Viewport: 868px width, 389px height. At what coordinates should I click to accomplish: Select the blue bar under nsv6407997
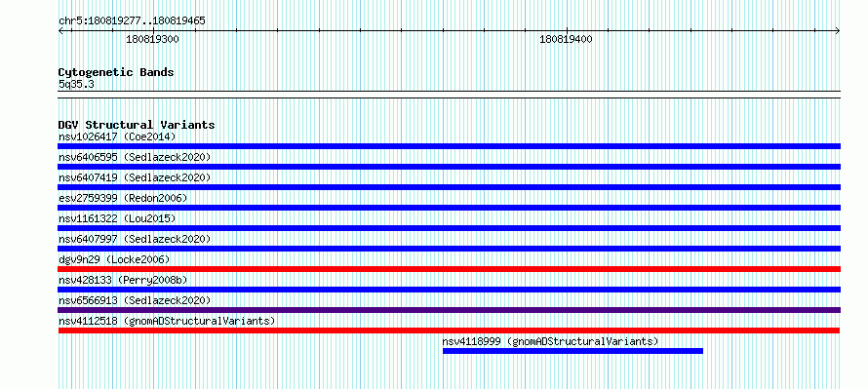click(x=449, y=249)
